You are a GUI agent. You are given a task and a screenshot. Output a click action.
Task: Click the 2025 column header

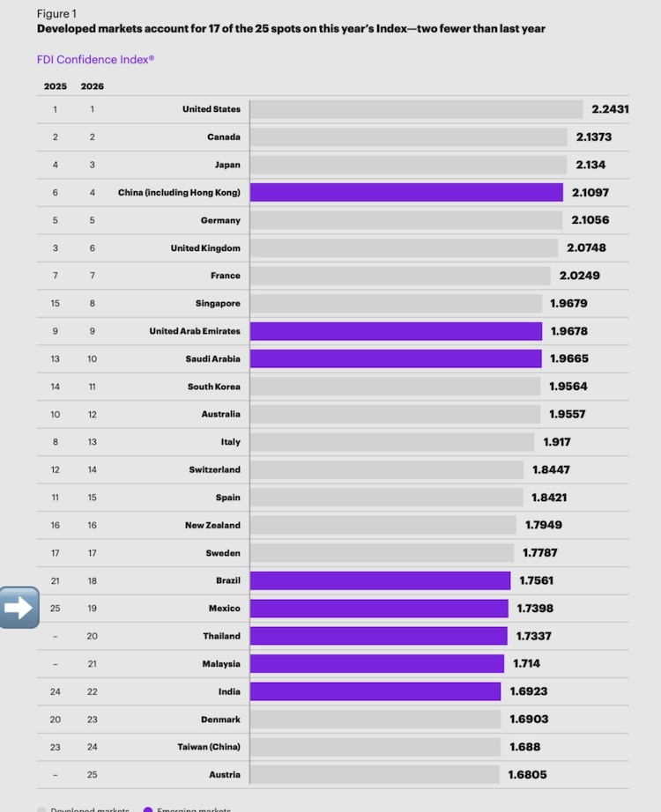coord(56,86)
